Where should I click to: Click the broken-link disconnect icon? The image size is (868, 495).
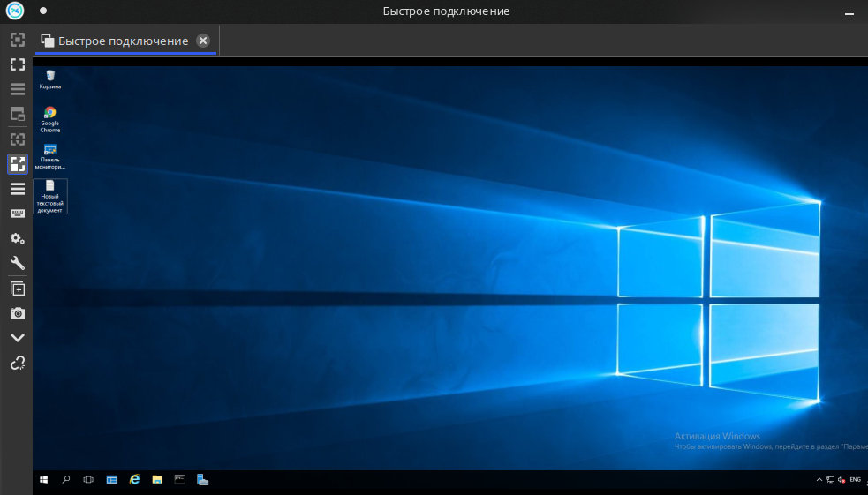point(18,363)
